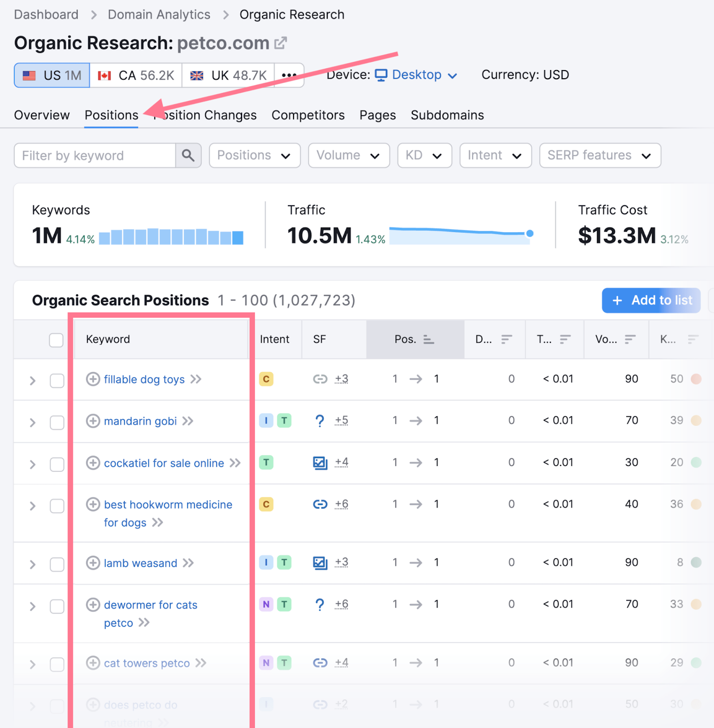Open double-chevron icon next to lamb weasand

point(188,563)
